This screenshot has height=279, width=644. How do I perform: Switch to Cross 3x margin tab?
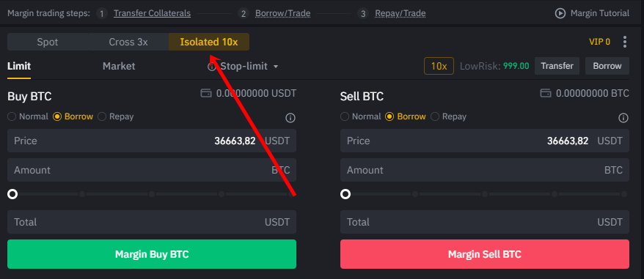[x=128, y=42]
